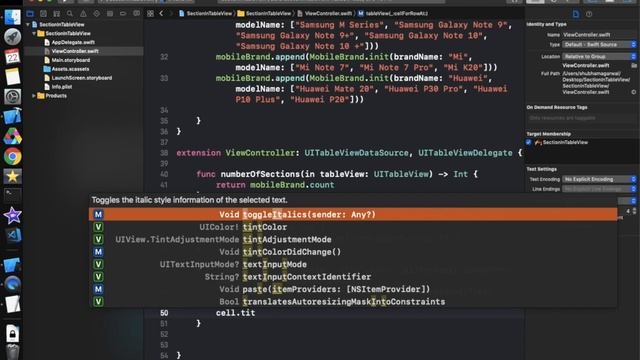Select paste(itemProviders:) completion
640x360 pixels.
(353, 289)
